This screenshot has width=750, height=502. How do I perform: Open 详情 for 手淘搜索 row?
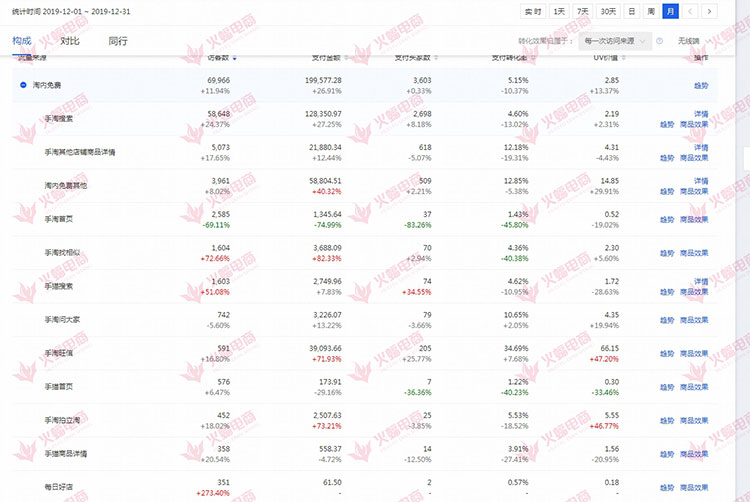click(x=701, y=114)
